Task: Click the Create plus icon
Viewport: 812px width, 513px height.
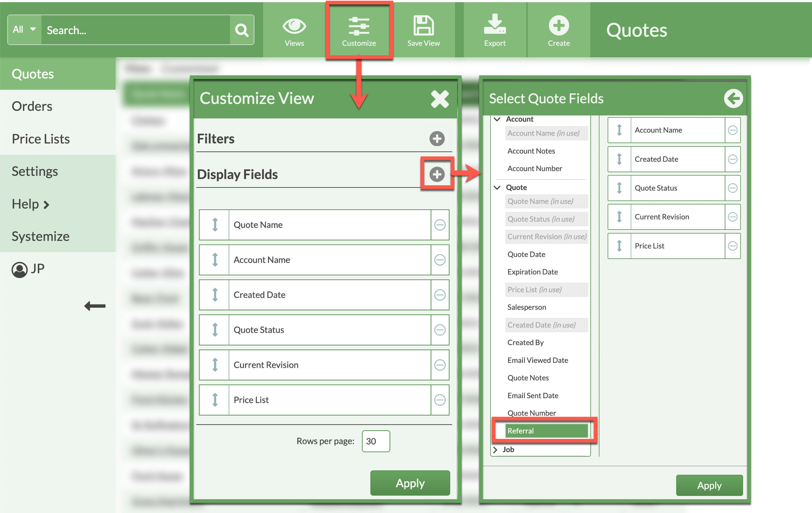Action: [559, 26]
